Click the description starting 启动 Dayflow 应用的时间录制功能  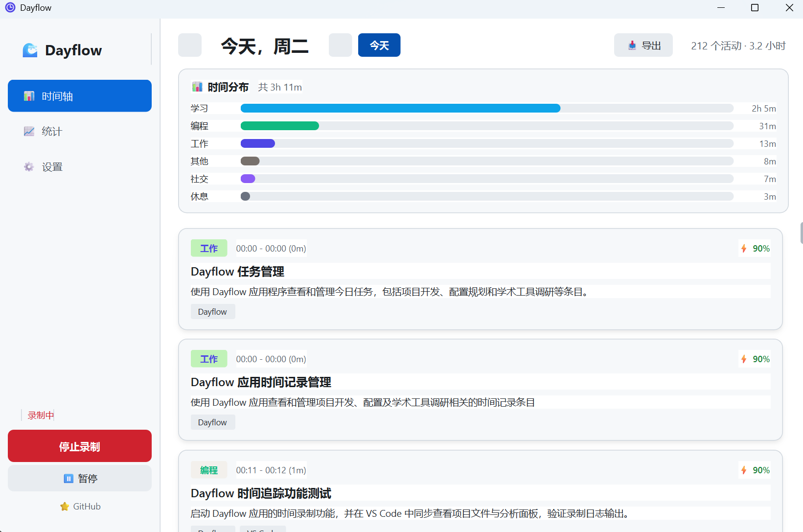(x=410, y=513)
